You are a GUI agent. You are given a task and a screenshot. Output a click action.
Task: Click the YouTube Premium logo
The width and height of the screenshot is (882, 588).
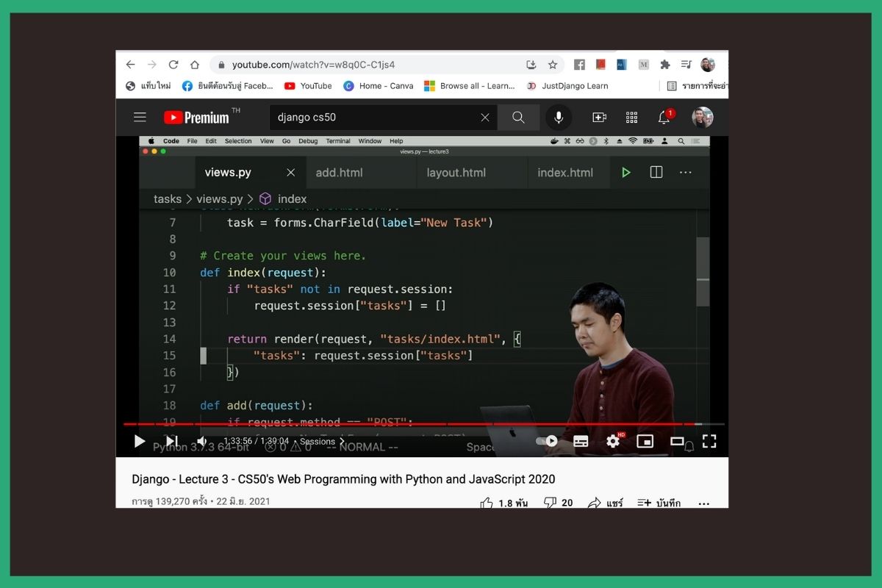[196, 118]
